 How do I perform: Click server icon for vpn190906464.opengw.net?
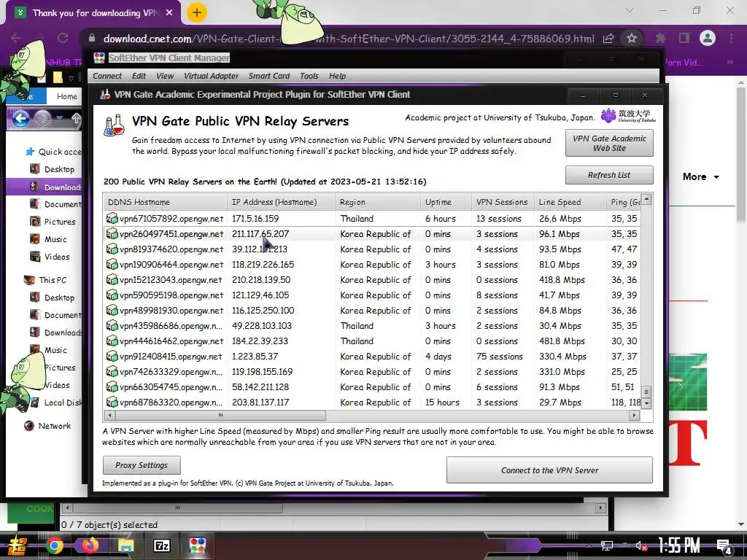pyautogui.click(x=112, y=264)
